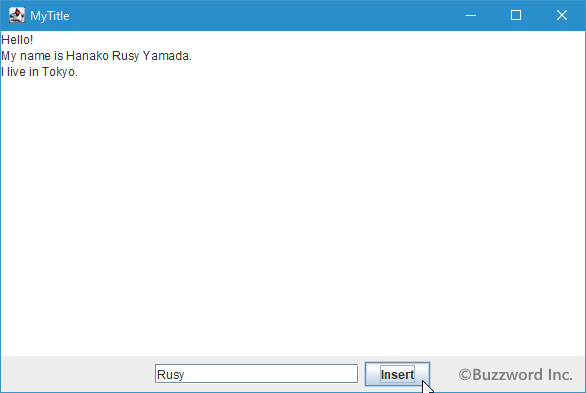586x393 pixels.
Task: Close the MyTitle window
Action: pyautogui.click(x=562, y=15)
